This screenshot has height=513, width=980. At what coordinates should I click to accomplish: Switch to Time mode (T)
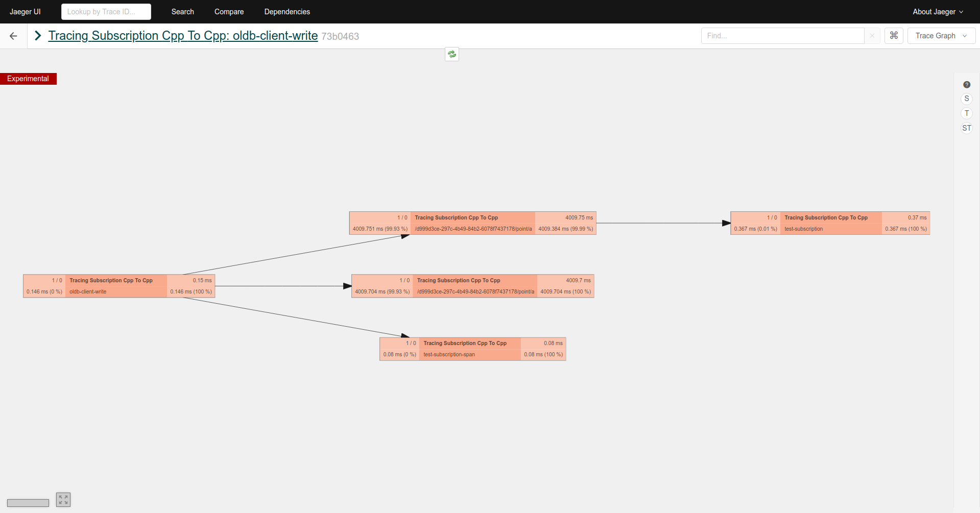(966, 113)
